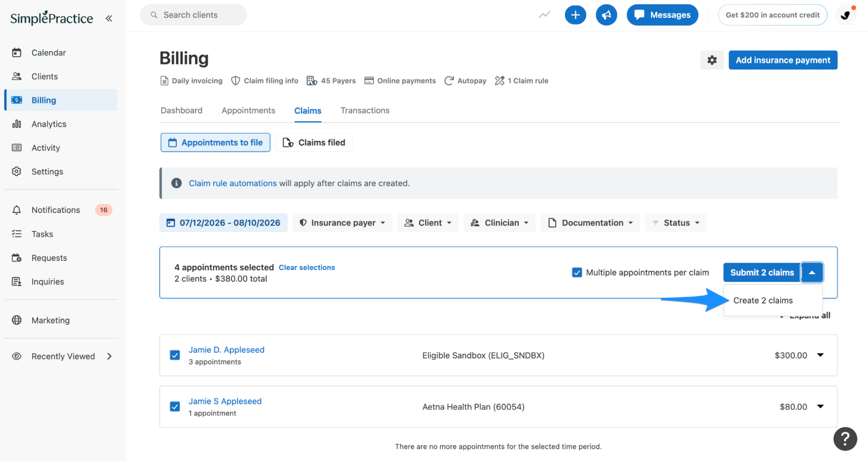Viewport: 868px width, 461px height.
Task: Collapse the sidebar with the double chevron
Action: pyautogui.click(x=109, y=18)
